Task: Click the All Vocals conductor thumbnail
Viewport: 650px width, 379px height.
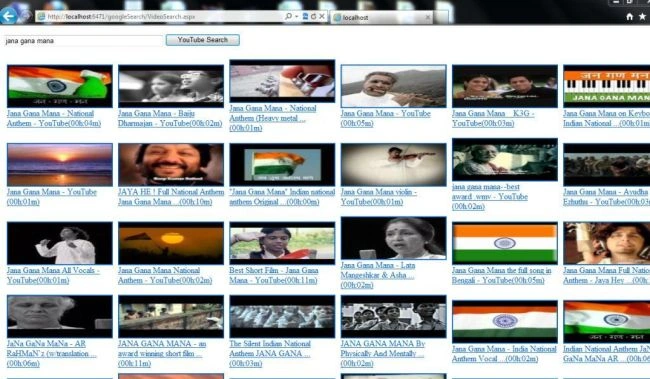Action: [60, 243]
